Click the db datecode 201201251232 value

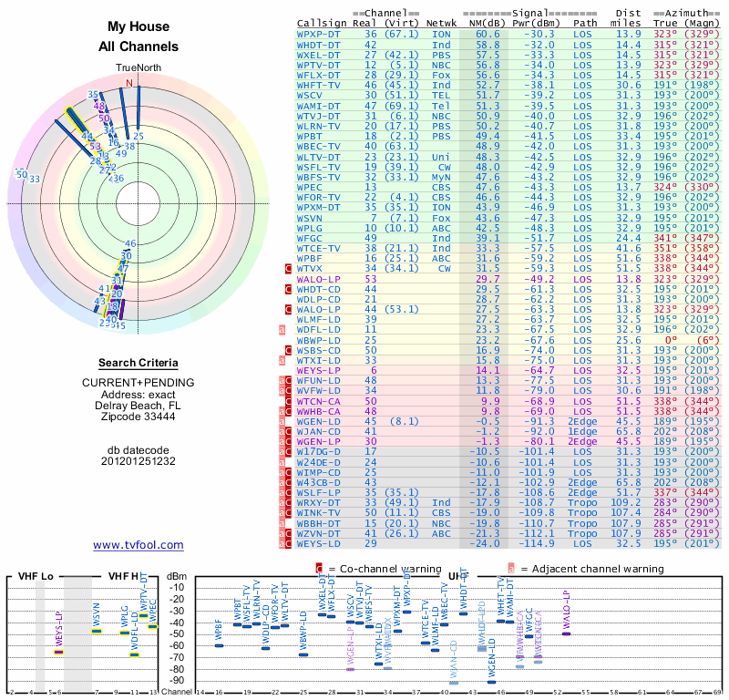pos(139,461)
